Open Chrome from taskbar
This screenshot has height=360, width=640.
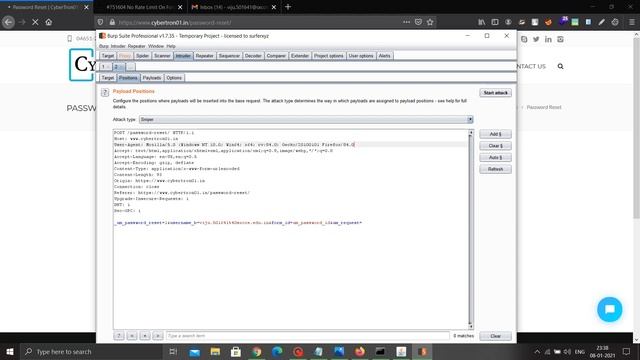coord(256,351)
